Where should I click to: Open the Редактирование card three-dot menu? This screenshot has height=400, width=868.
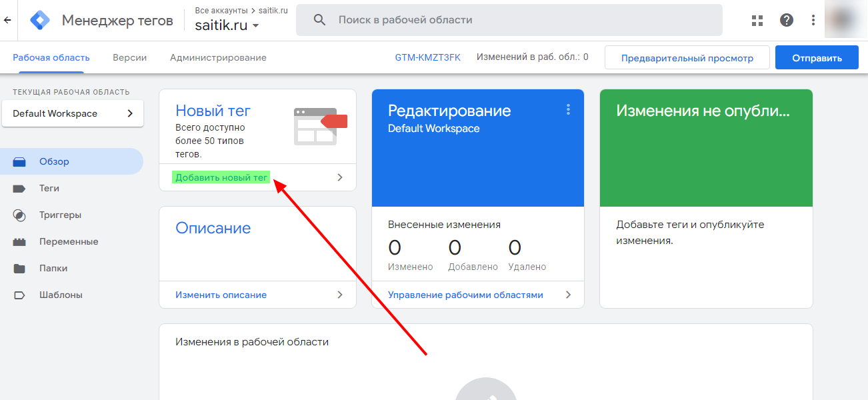tap(568, 109)
